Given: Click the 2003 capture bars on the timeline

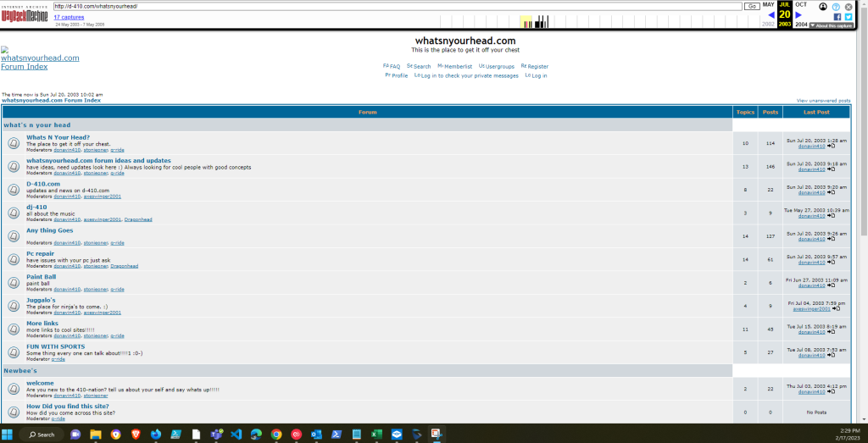Looking at the screenshot, I should click(527, 23).
